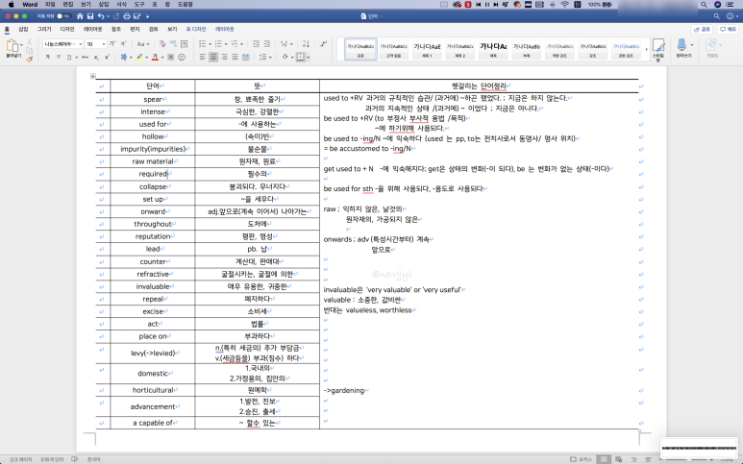Apply the Heading 1 style
The height and width of the screenshot is (464, 743).
tap(427, 49)
